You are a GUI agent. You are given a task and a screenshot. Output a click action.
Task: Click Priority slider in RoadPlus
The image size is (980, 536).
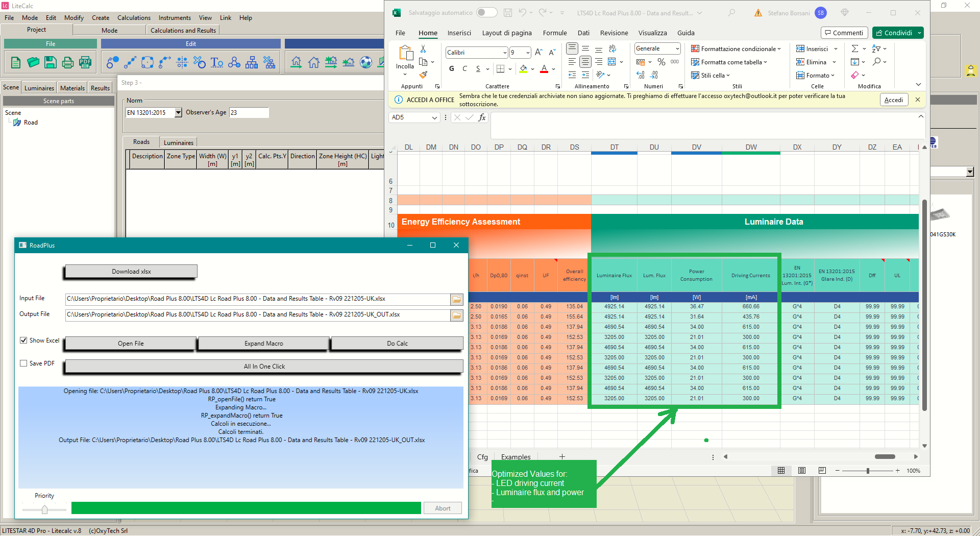click(44, 509)
